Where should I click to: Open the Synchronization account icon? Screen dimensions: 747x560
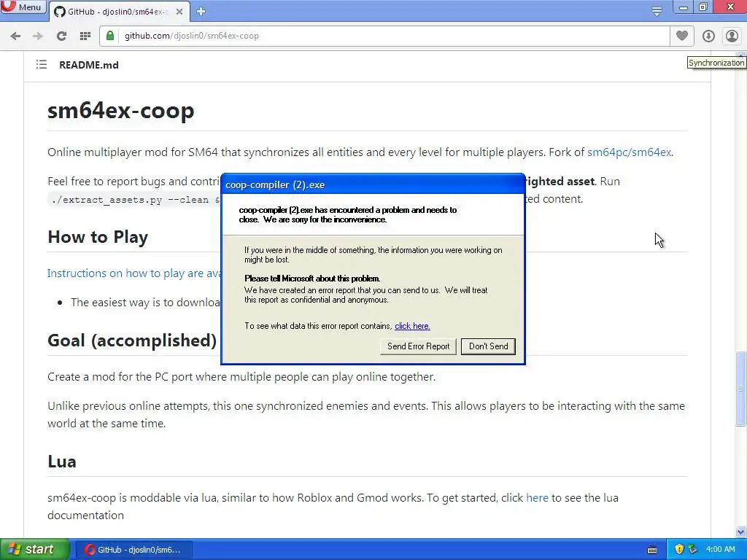[x=732, y=36]
